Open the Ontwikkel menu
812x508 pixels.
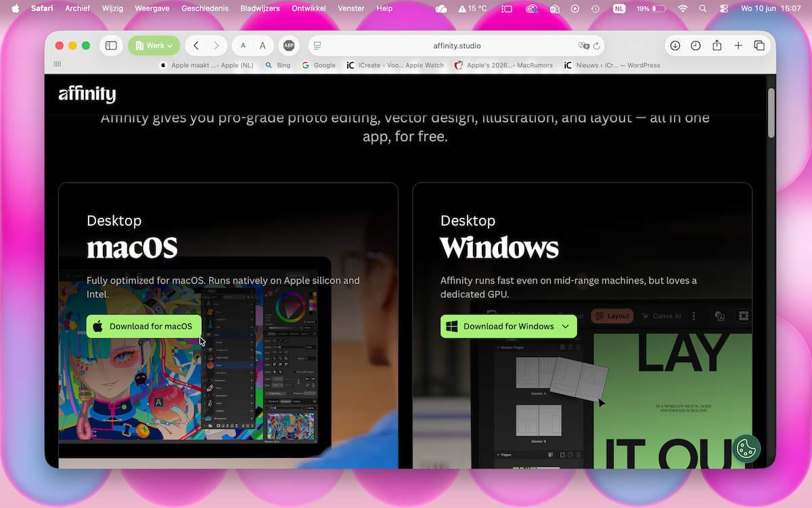[x=309, y=8]
